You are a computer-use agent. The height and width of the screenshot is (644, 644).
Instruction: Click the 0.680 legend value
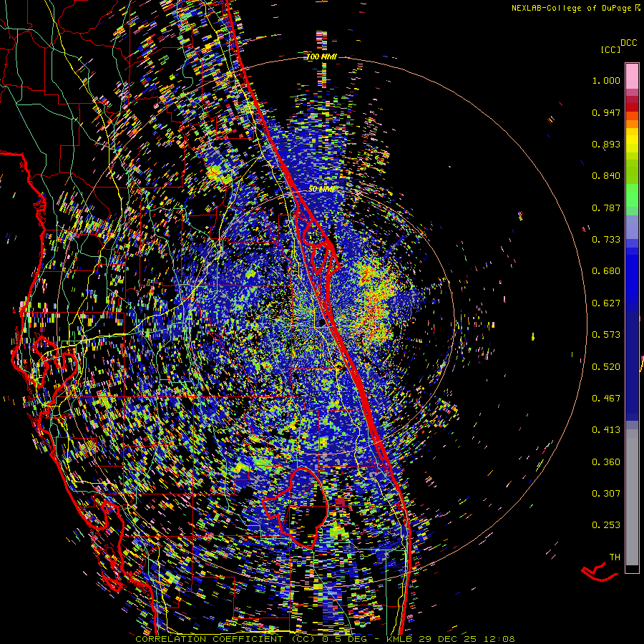pyautogui.click(x=606, y=271)
